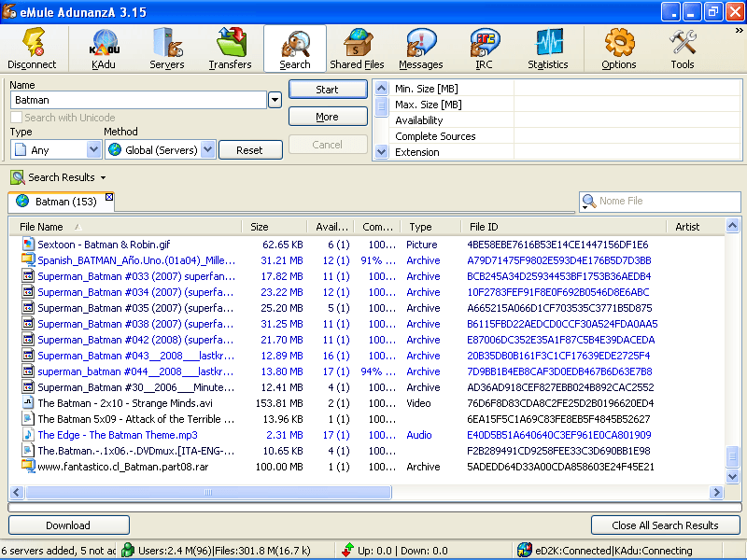Sort results by Avail... column header
This screenshot has height=560, width=747.
[331, 227]
